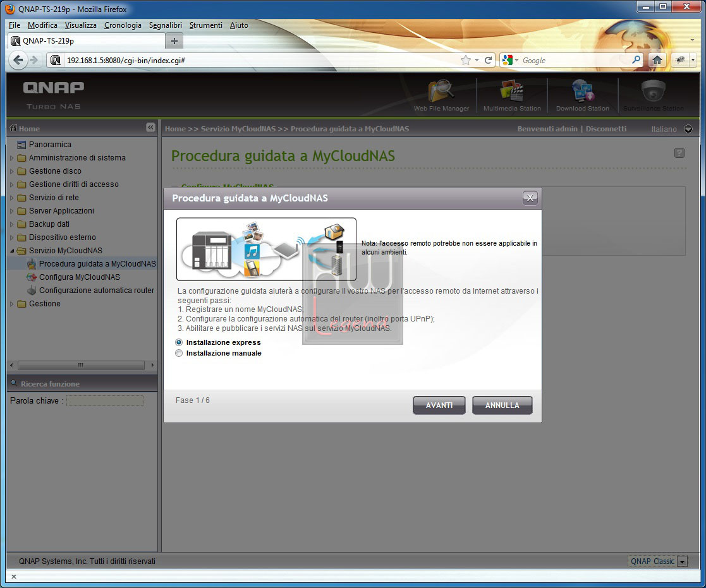Image resolution: width=706 pixels, height=588 pixels.
Task: Select Installazione manuale option
Action: coord(179,353)
